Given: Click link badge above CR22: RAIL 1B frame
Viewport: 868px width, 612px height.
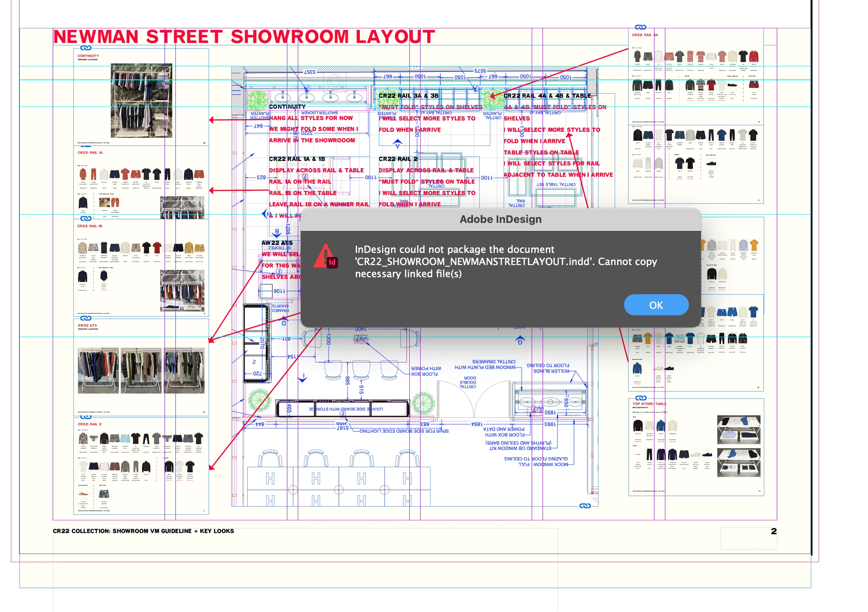Looking at the screenshot, I should (x=86, y=218).
